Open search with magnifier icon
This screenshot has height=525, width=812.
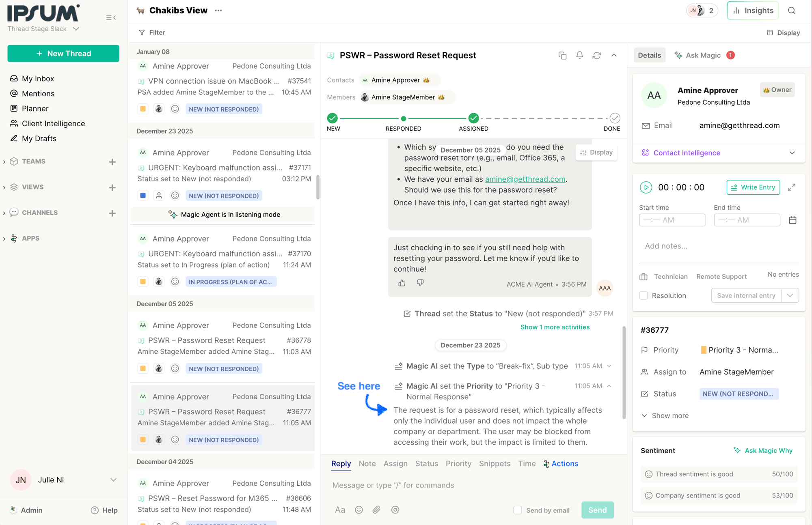791,11
